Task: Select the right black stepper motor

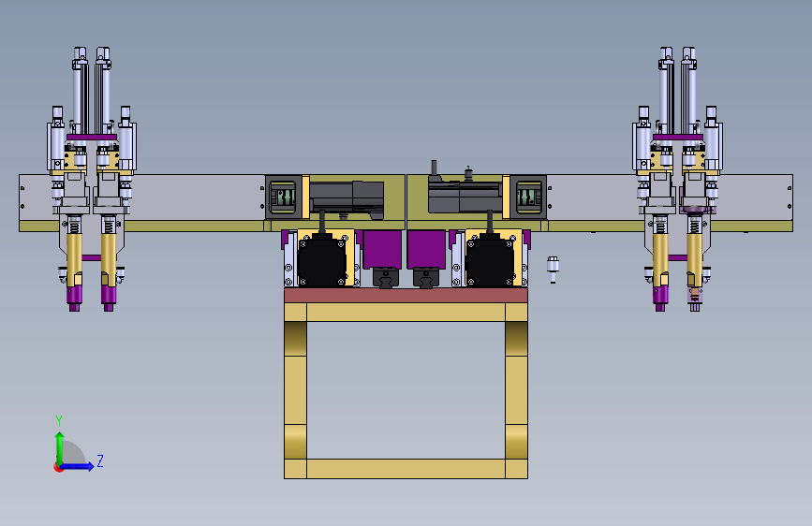Action: coord(490,260)
